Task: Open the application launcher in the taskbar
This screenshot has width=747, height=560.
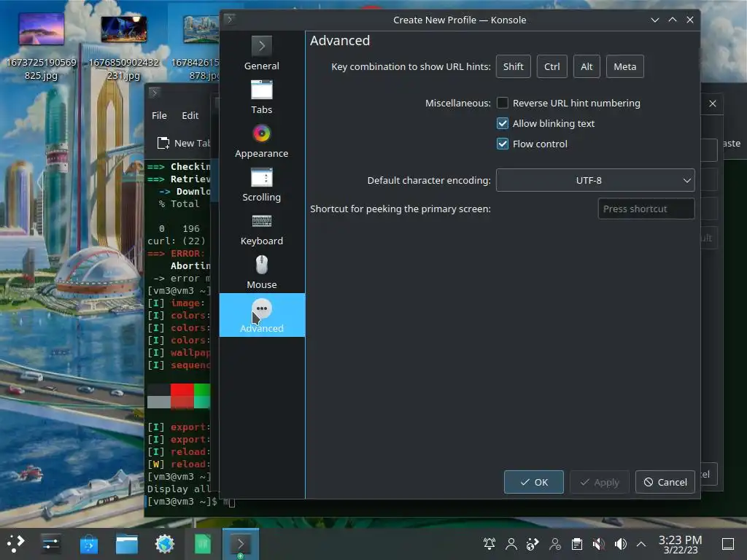Action: point(16,544)
